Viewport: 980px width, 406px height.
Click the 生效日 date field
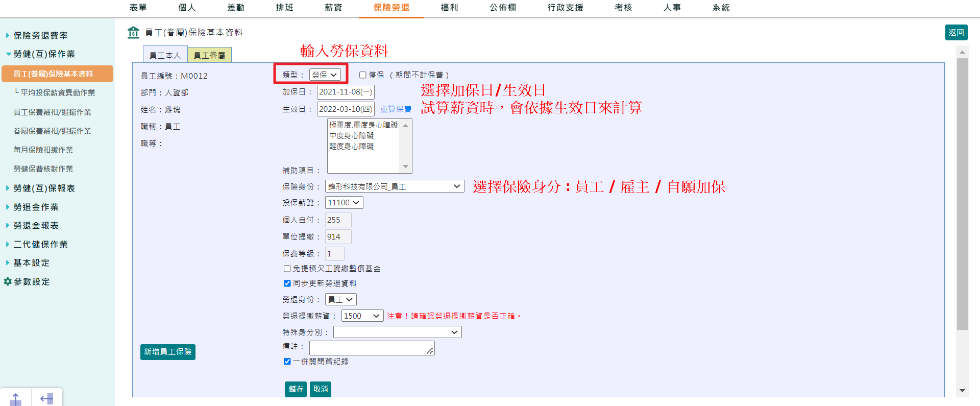tap(346, 109)
